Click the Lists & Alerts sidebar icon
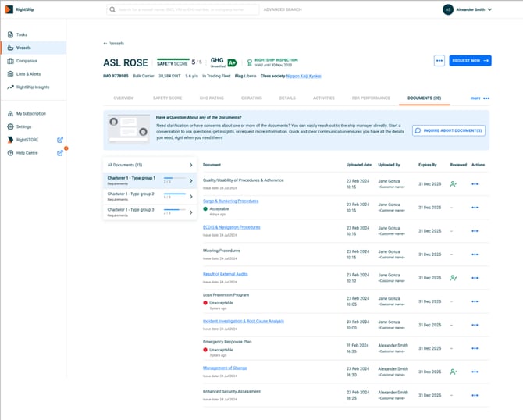The height and width of the screenshot is (420, 523). [x=10, y=73]
